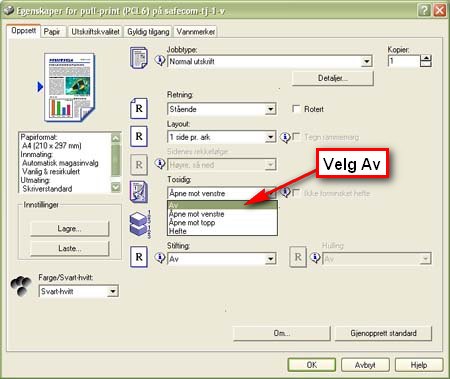Open the Utskriftskvalitet tab
Image resolution: width=450 pixels, height=379 pixels.
[95, 32]
